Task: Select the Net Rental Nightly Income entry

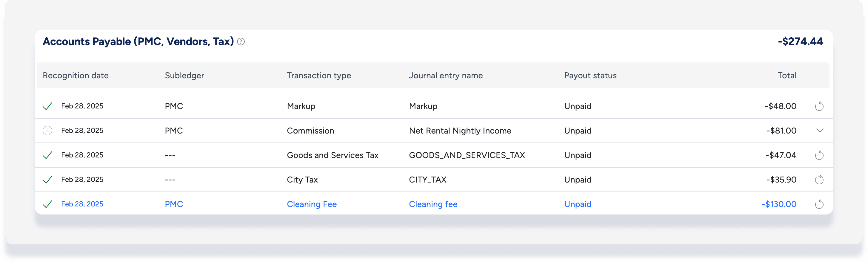Action: tap(460, 131)
